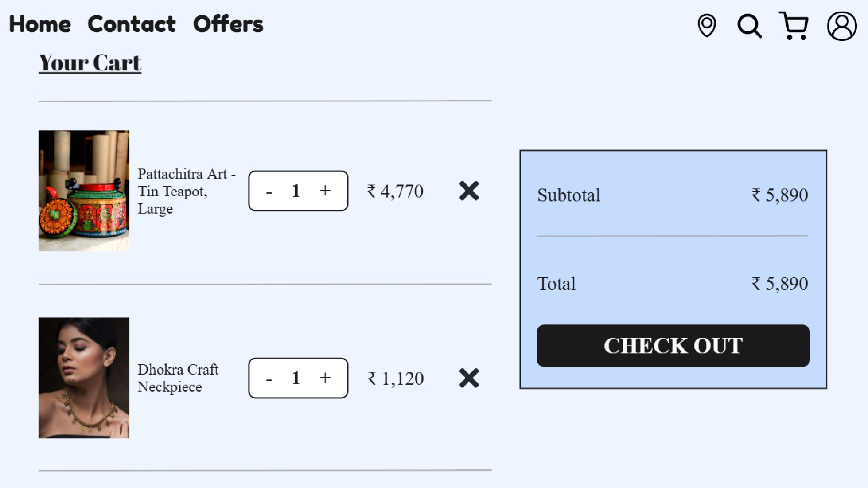Image resolution: width=868 pixels, height=488 pixels.
Task: Remove the Dhokra Craft Neckpiece from cart
Action: (469, 378)
